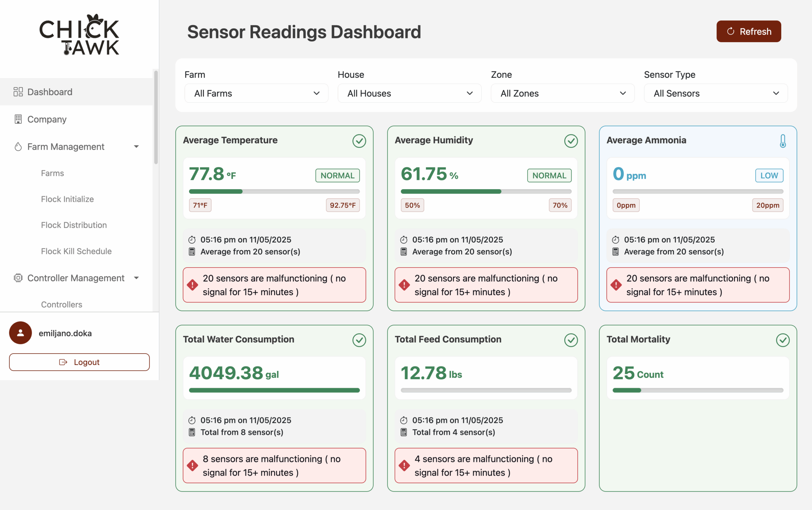
Task: Click the thermometer icon on Average Ammonia card
Action: tap(783, 141)
